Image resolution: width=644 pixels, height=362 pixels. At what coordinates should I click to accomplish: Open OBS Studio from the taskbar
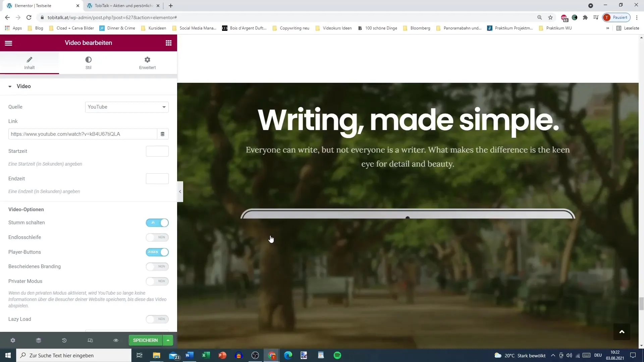255,355
